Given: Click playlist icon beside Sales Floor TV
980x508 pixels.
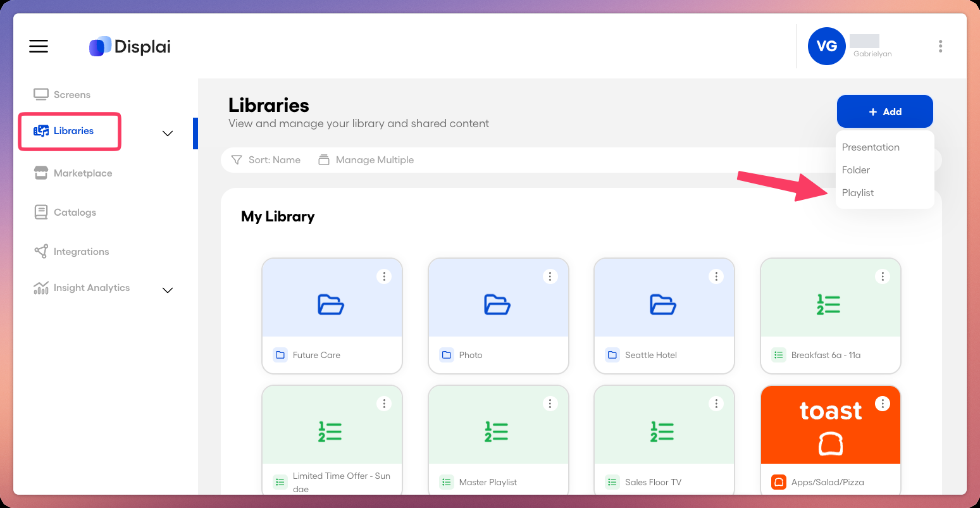Looking at the screenshot, I should (x=612, y=482).
